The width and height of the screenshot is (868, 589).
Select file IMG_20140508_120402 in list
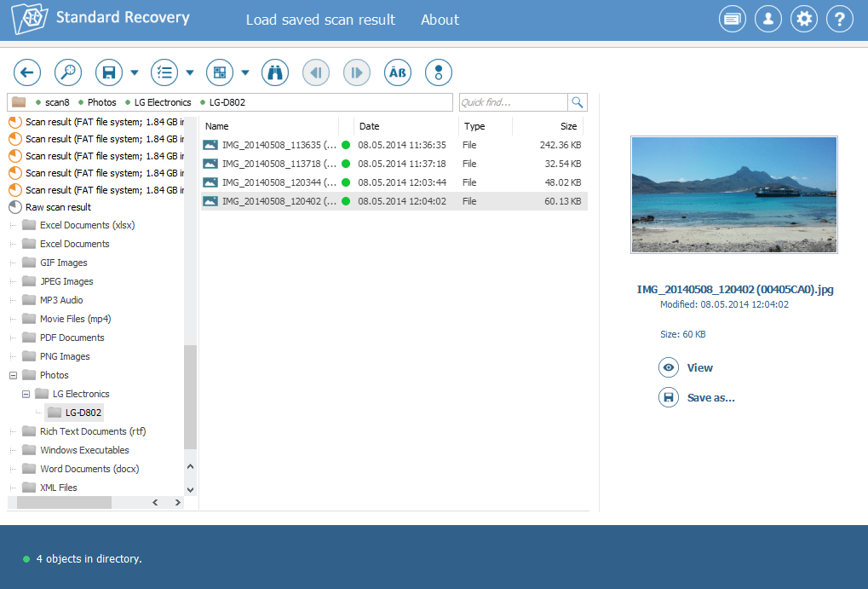coord(393,202)
